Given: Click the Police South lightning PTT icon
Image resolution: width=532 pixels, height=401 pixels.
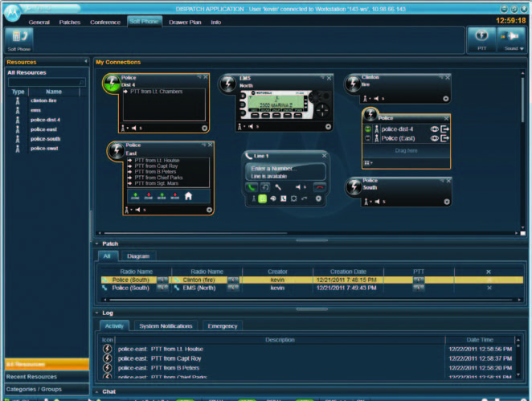Looking at the screenshot, I should (352, 186).
